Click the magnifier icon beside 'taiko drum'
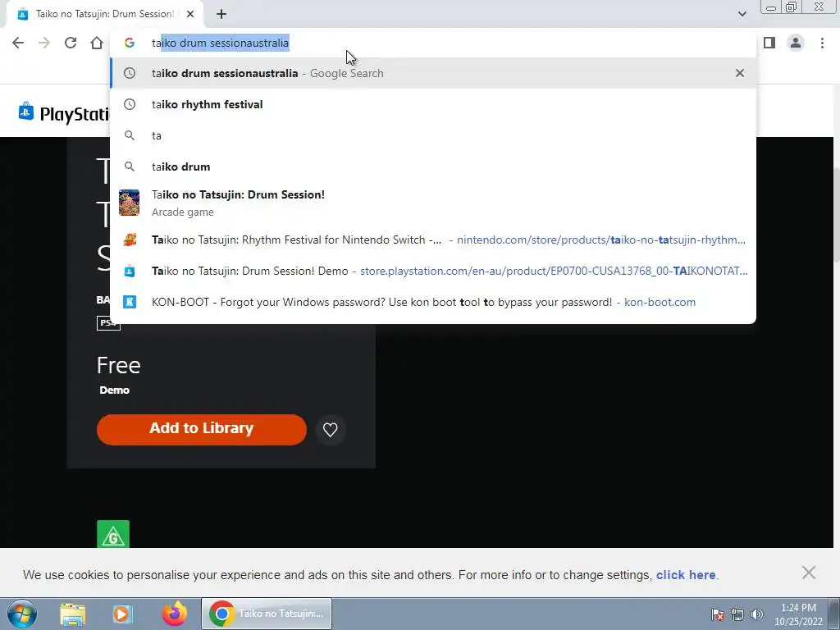 pyautogui.click(x=130, y=167)
